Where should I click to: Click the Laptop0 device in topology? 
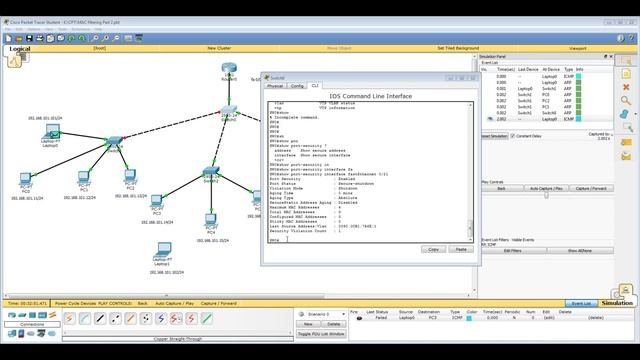52,133
